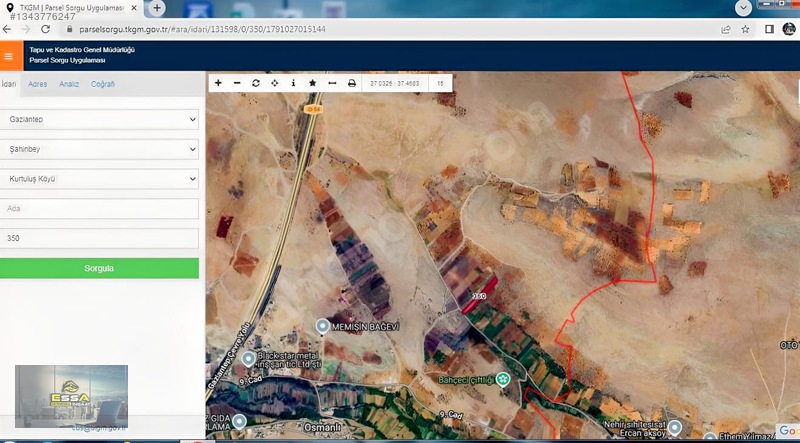Viewport: 800px width, 443px height.
Task: Click the green Sorgula button
Action: (x=99, y=268)
